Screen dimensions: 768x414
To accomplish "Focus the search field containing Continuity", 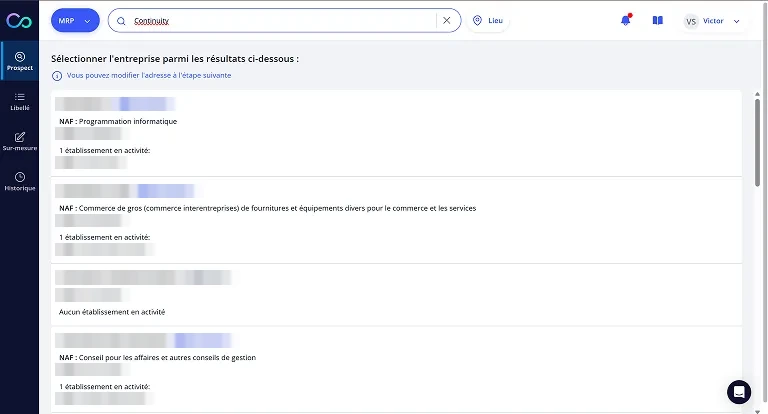I will tap(283, 21).
